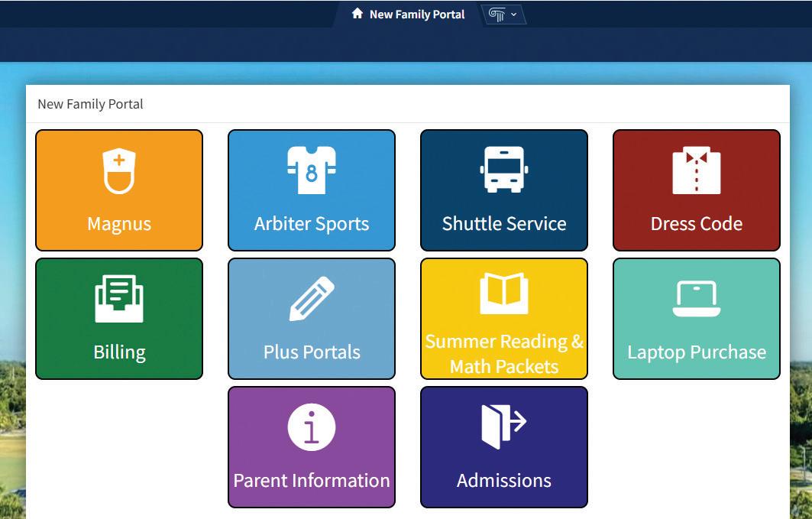Click the Laptop Purchase laptop icon

pyautogui.click(x=697, y=298)
